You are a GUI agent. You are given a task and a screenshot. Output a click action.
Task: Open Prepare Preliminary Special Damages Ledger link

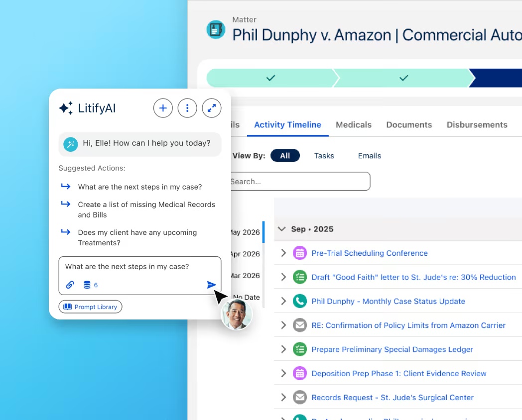(392, 349)
